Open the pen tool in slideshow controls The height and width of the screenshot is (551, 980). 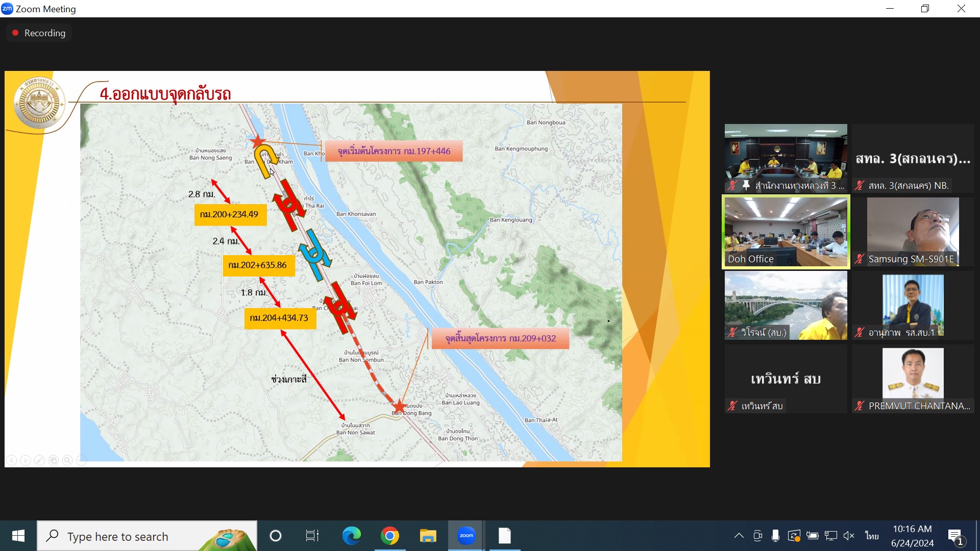click(39, 460)
